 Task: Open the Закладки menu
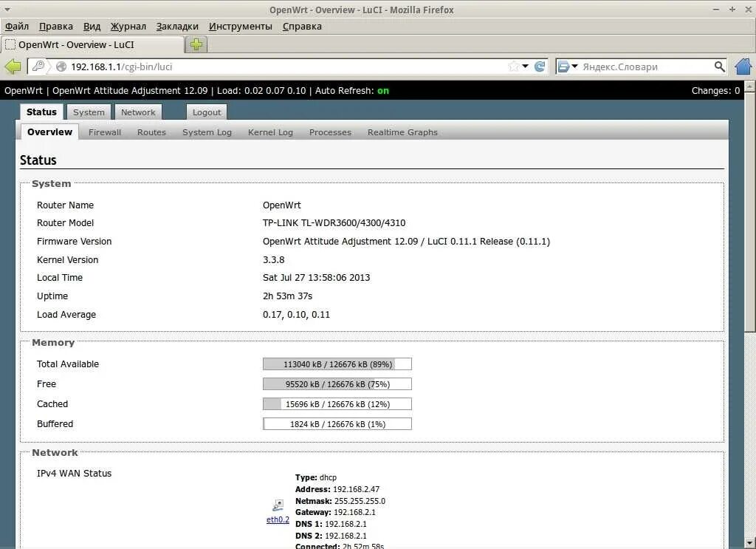coord(177,27)
